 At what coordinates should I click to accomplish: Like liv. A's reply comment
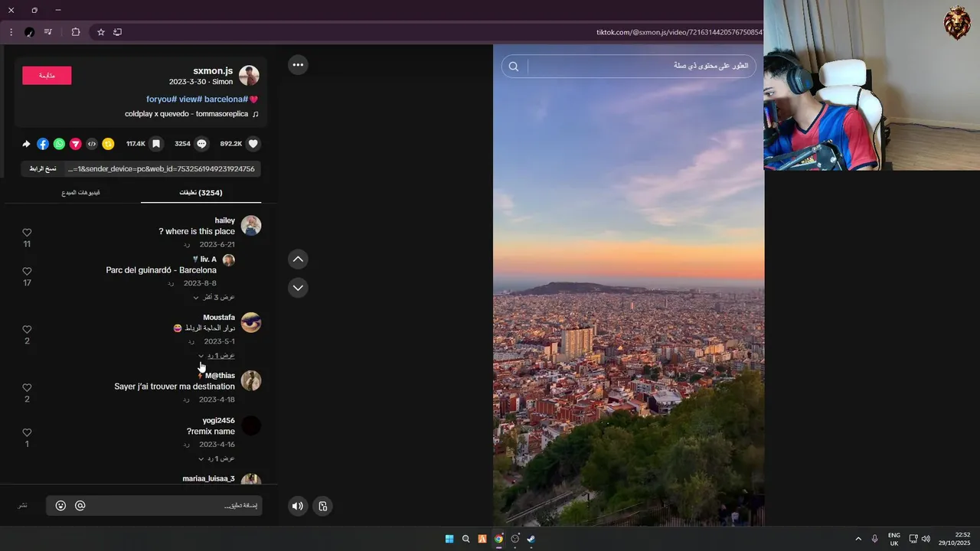[27, 271]
